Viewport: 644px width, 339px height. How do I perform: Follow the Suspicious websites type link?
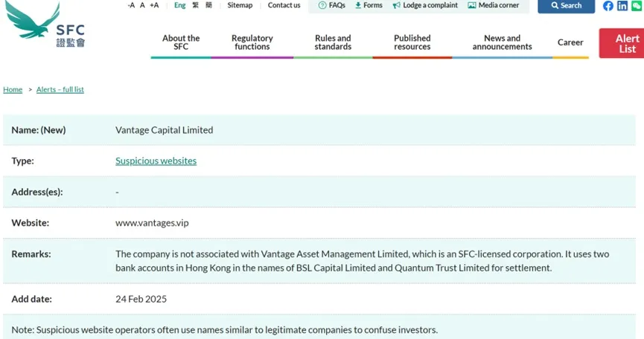coord(156,161)
